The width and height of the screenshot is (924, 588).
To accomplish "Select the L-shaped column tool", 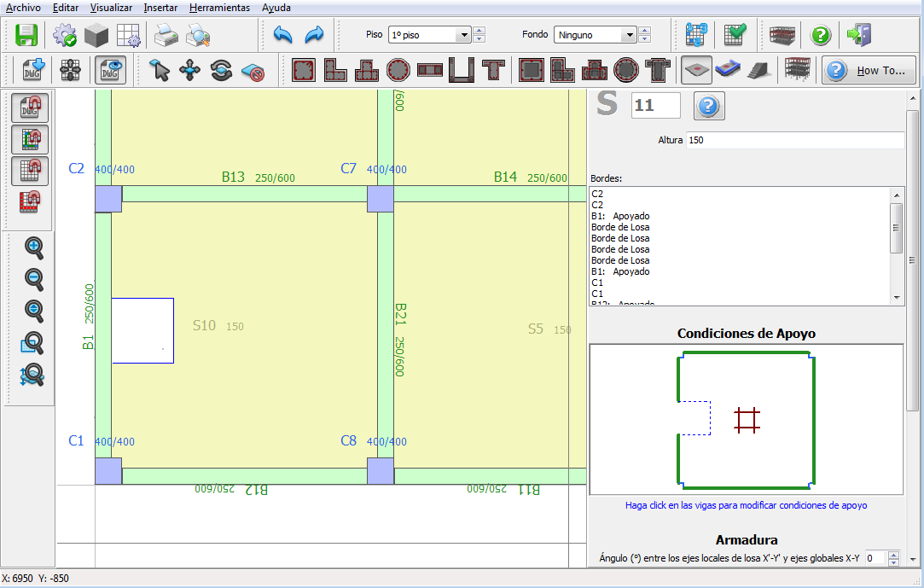I will tap(335, 70).
